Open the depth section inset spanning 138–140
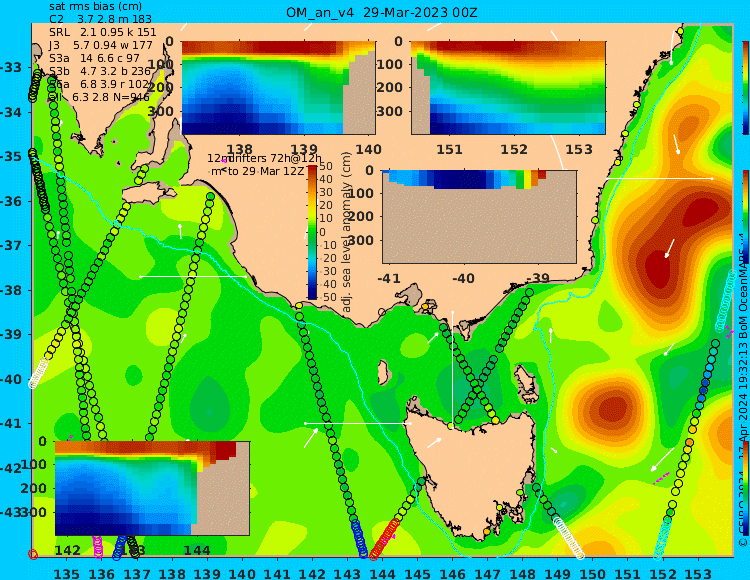The image size is (750, 580). [278, 88]
